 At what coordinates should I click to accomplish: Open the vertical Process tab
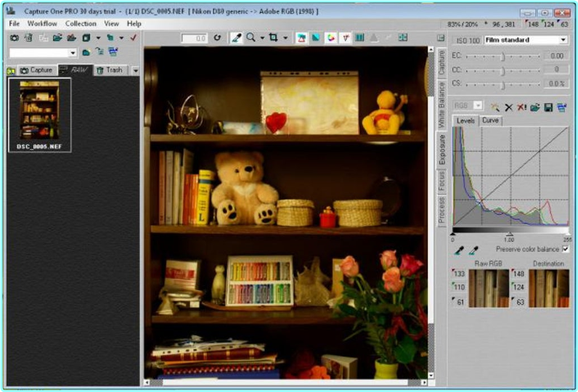coord(441,210)
